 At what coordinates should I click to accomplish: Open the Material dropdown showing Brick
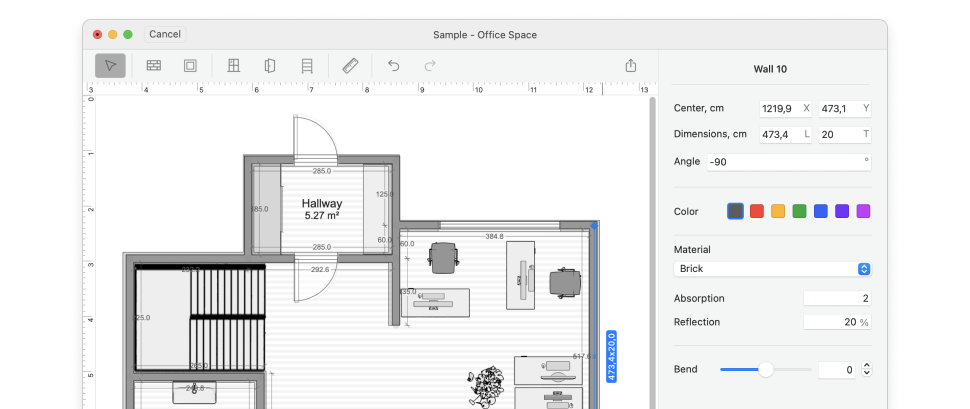(x=772, y=269)
